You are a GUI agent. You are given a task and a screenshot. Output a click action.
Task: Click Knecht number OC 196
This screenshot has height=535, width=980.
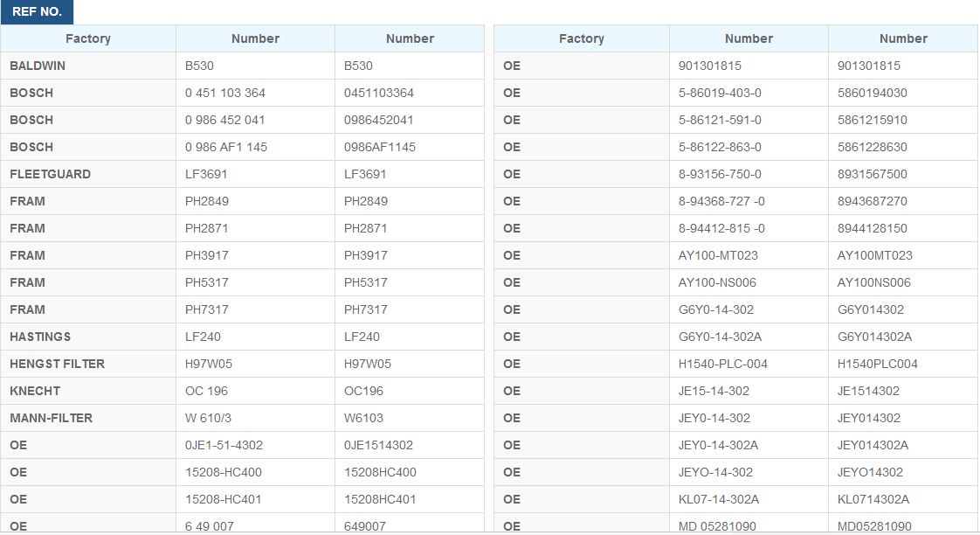206,391
